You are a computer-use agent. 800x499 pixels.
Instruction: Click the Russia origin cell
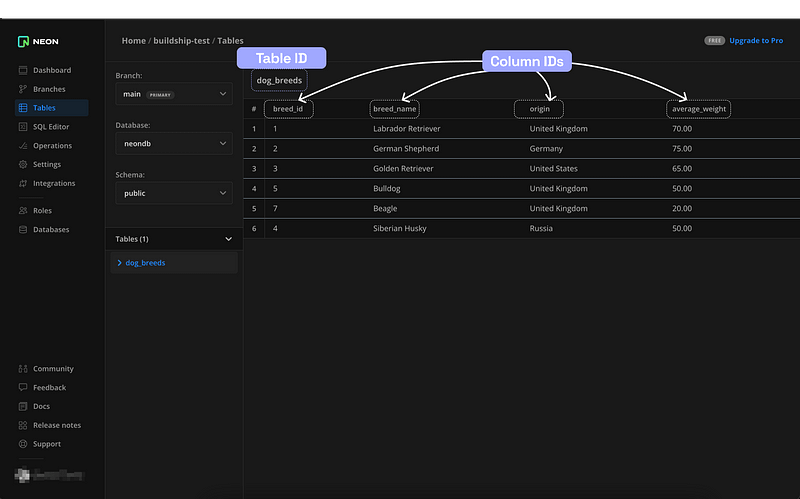[541, 228]
